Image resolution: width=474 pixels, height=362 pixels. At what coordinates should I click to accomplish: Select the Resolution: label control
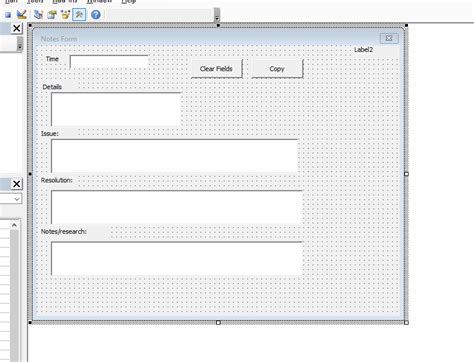coord(57,180)
